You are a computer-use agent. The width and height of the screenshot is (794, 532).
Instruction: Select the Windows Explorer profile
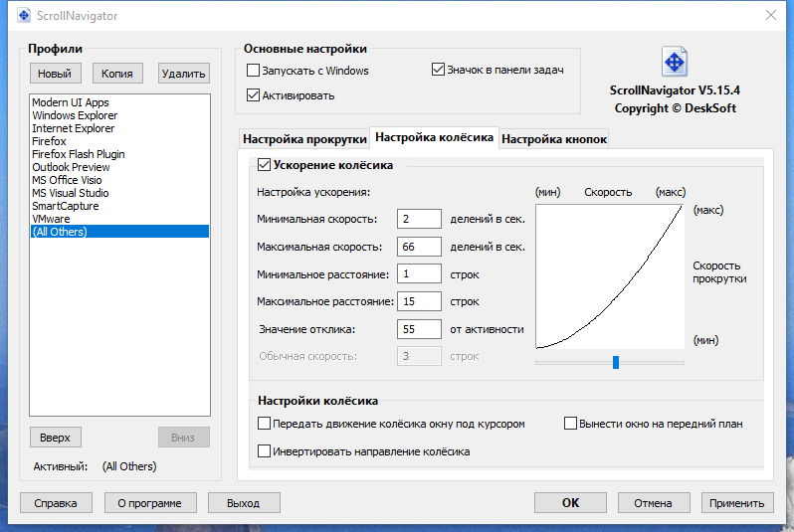point(119,115)
